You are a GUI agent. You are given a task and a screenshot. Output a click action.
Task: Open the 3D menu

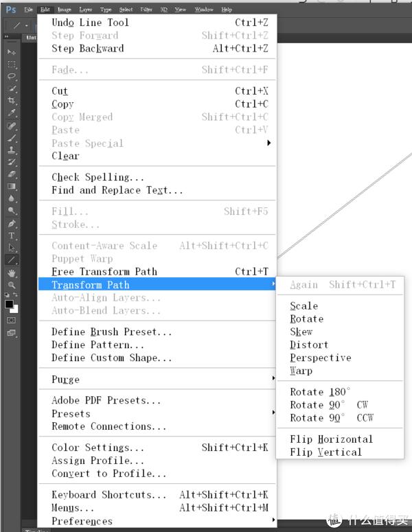(164, 10)
